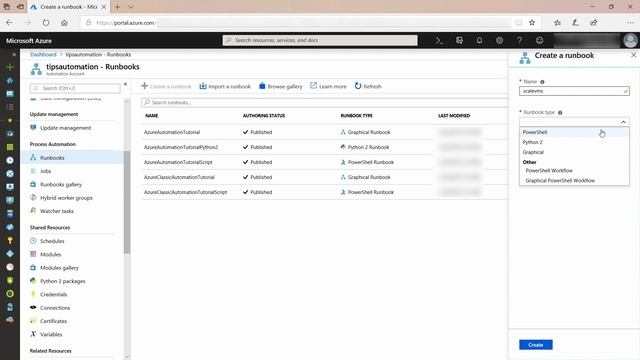Click the Dashboard icon in the Azure left rail
This screenshot has width=640, height=360.
click(10, 94)
